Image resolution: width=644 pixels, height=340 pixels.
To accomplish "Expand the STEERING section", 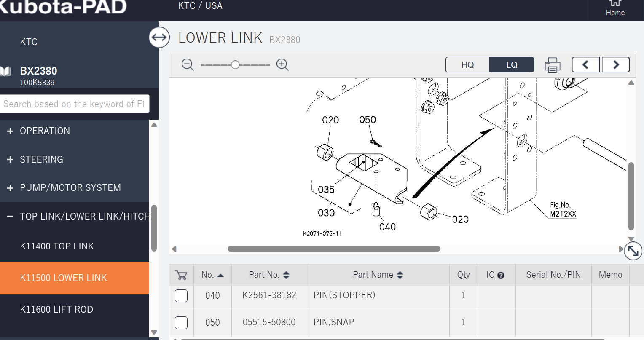I will (x=11, y=160).
